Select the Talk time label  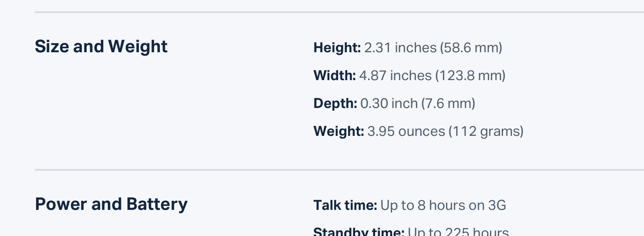tap(345, 205)
